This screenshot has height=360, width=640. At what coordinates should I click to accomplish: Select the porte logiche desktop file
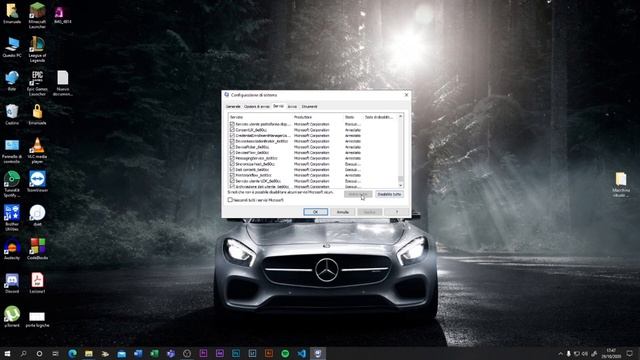pyautogui.click(x=37, y=319)
